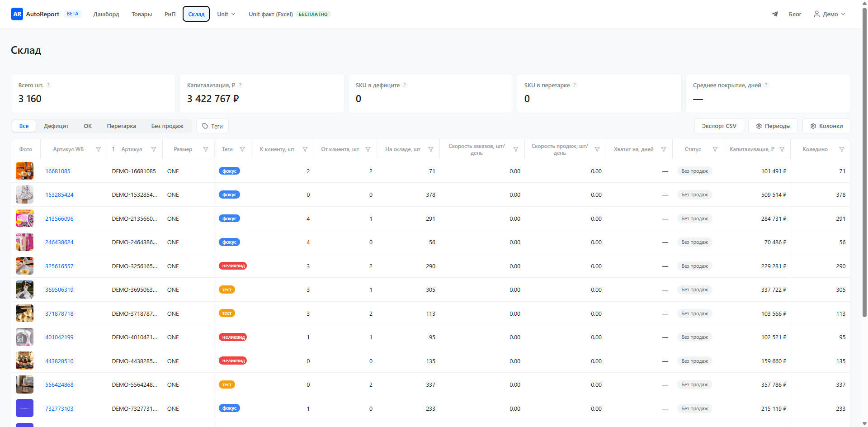Open filter icon in Теги column header

pos(242,149)
